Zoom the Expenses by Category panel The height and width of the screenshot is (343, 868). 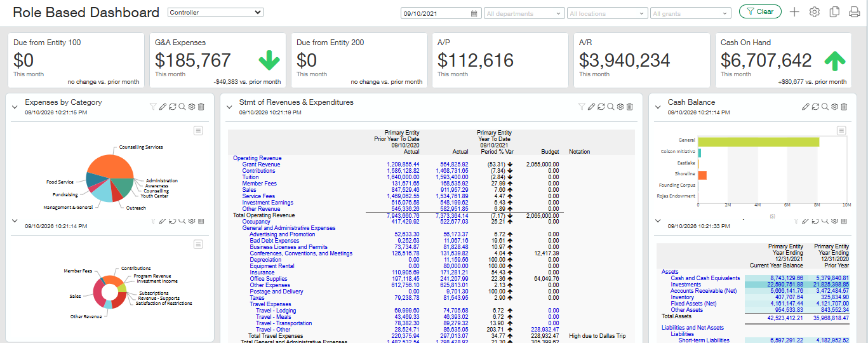(x=182, y=107)
